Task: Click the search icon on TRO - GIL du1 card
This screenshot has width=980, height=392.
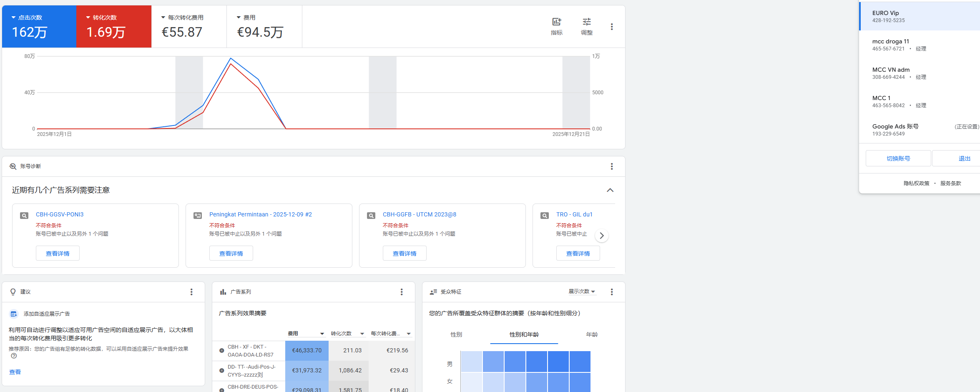Action: point(545,216)
